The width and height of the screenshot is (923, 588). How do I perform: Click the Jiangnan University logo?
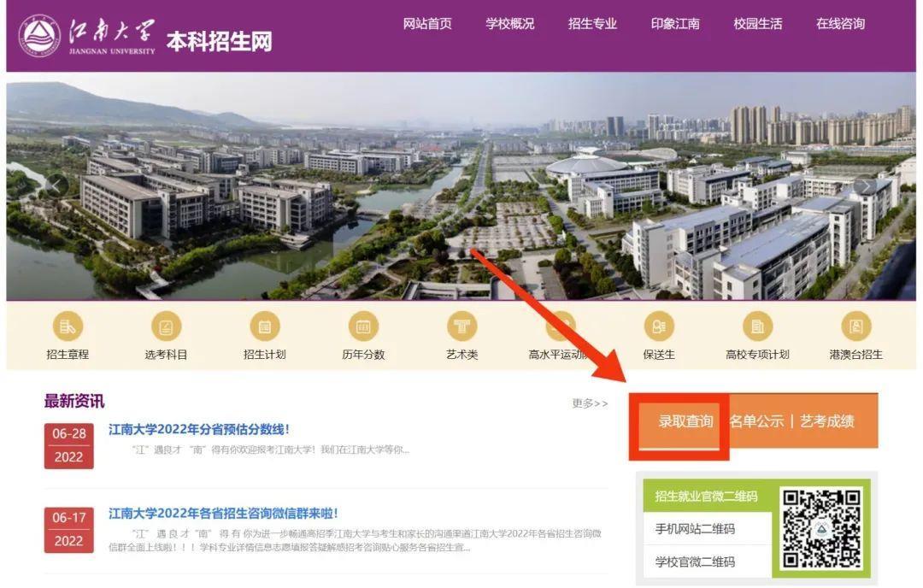[x=87, y=35]
